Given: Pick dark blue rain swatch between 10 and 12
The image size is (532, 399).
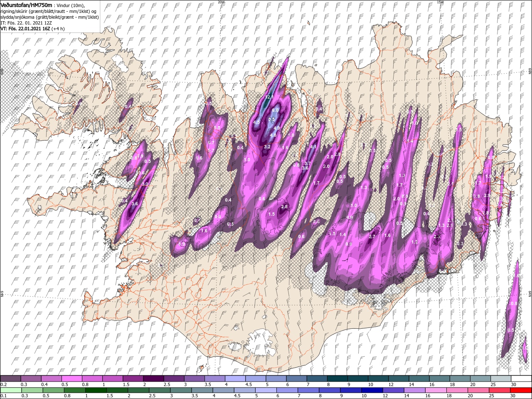Looking at the screenshot, I should point(372,390).
